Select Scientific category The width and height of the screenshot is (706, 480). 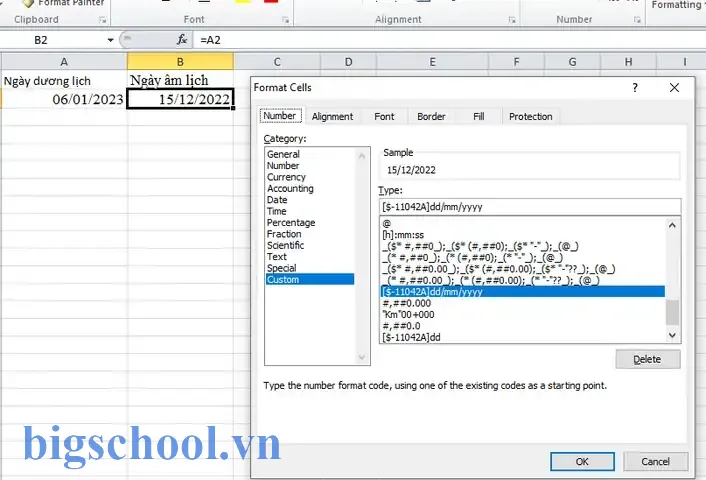[310, 245]
